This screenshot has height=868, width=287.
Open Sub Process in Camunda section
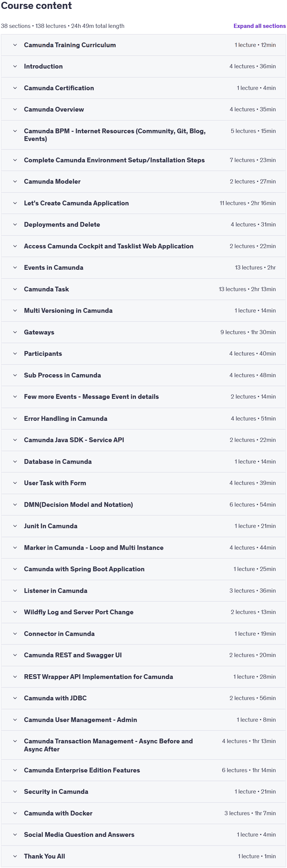(143, 375)
